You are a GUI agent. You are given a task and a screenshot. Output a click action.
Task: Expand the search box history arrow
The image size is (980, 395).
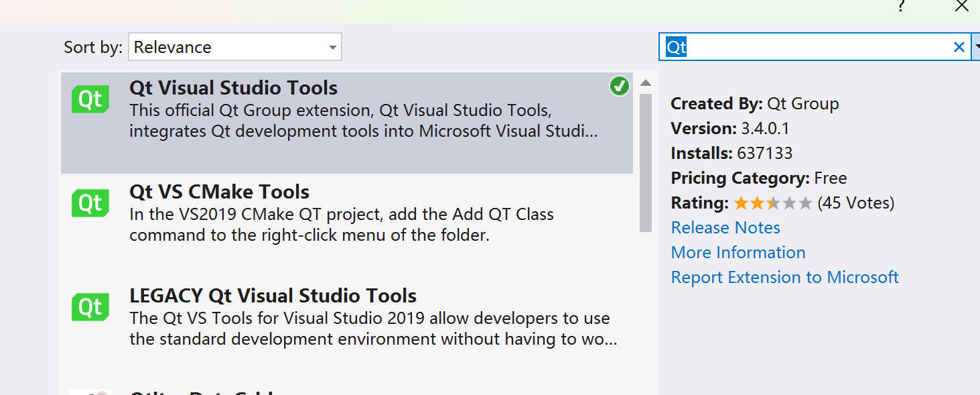click(976, 47)
